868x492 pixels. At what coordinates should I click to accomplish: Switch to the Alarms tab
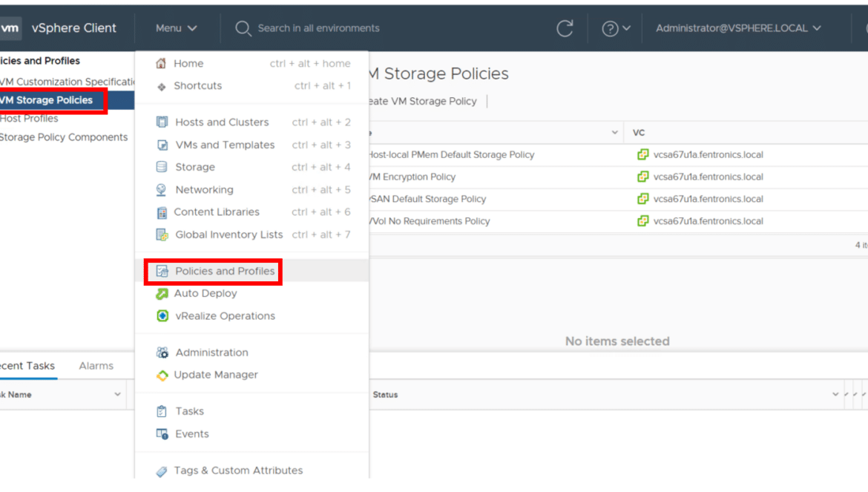coord(96,366)
